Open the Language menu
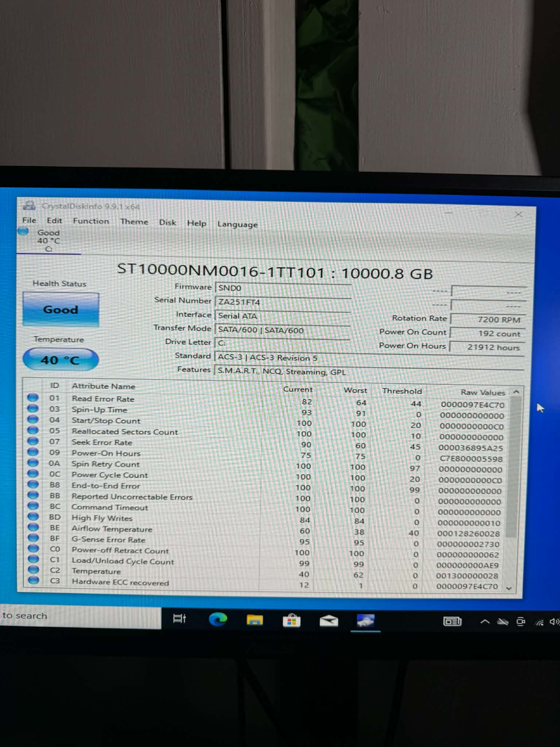Screen dimensions: 560x747 237,224
